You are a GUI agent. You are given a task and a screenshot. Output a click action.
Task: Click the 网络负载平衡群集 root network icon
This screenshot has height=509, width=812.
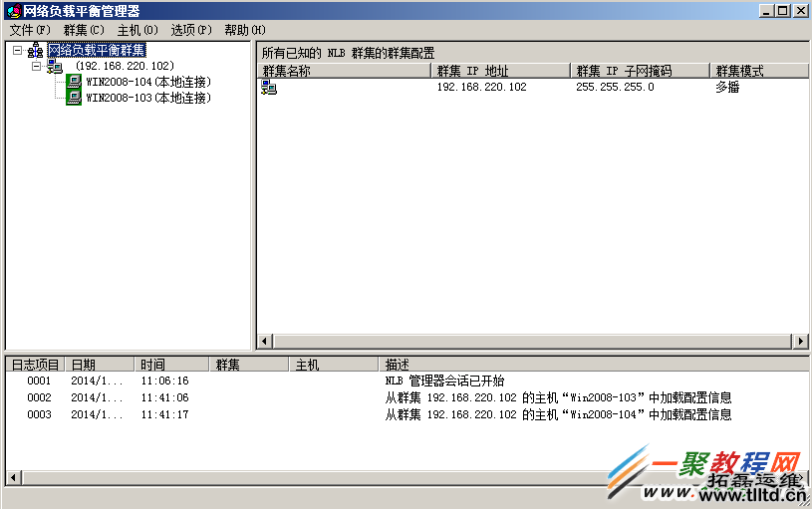[35, 50]
